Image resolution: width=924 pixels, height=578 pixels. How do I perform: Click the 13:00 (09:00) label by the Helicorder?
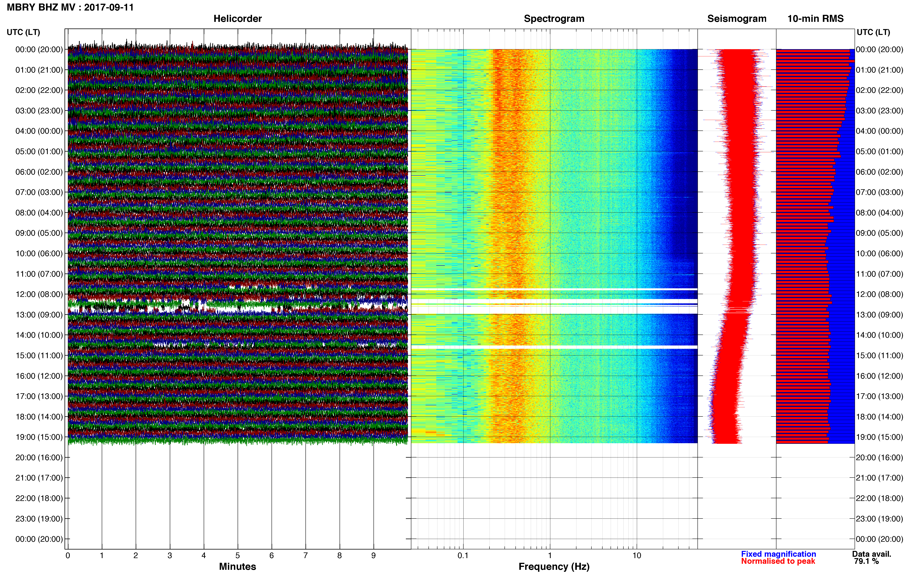pos(39,315)
